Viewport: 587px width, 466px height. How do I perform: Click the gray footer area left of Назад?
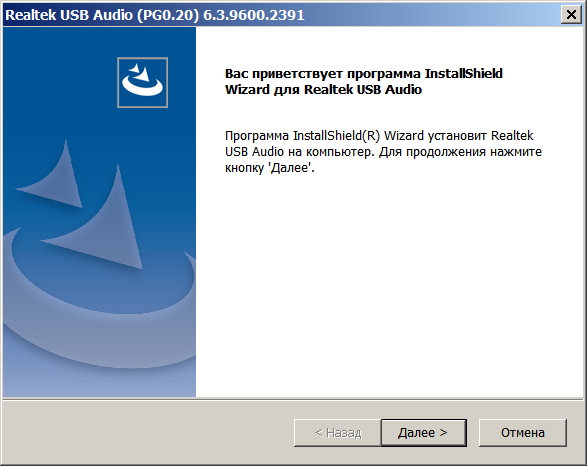point(148,433)
